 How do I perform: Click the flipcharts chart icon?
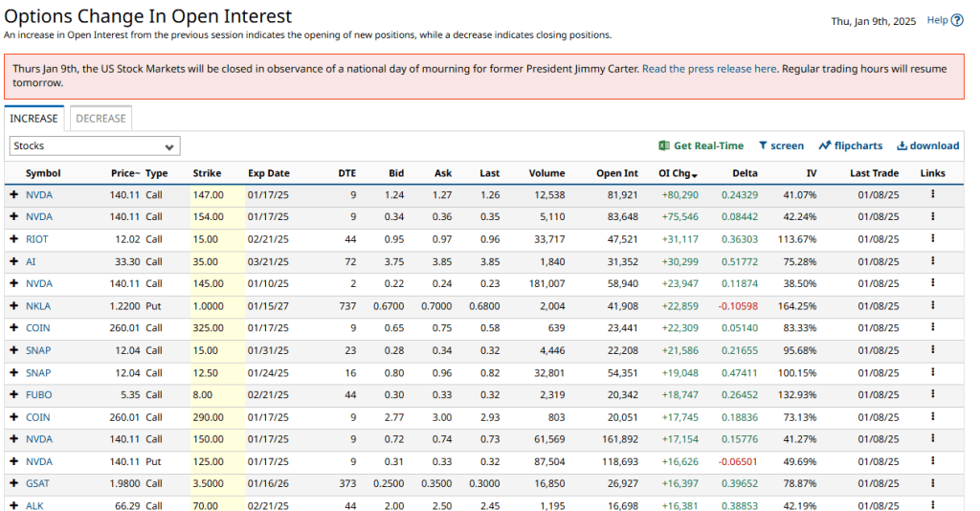click(x=824, y=145)
